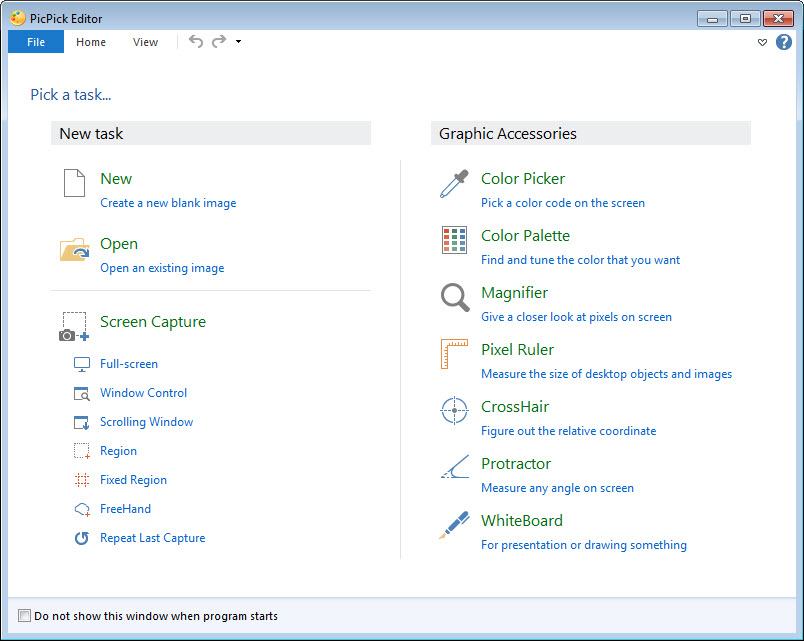This screenshot has width=804, height=641.
Task: Click the Open folder icon
Action: coord(75,249)
